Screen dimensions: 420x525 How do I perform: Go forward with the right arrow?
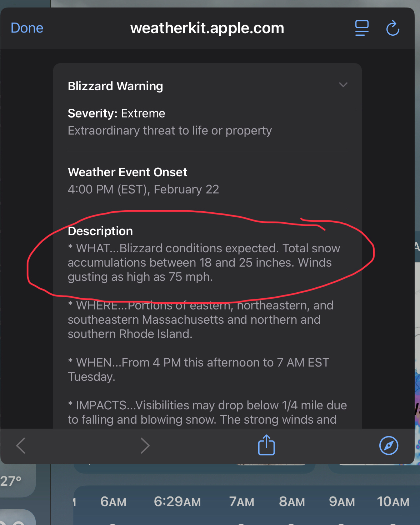(x=145, y=445)
